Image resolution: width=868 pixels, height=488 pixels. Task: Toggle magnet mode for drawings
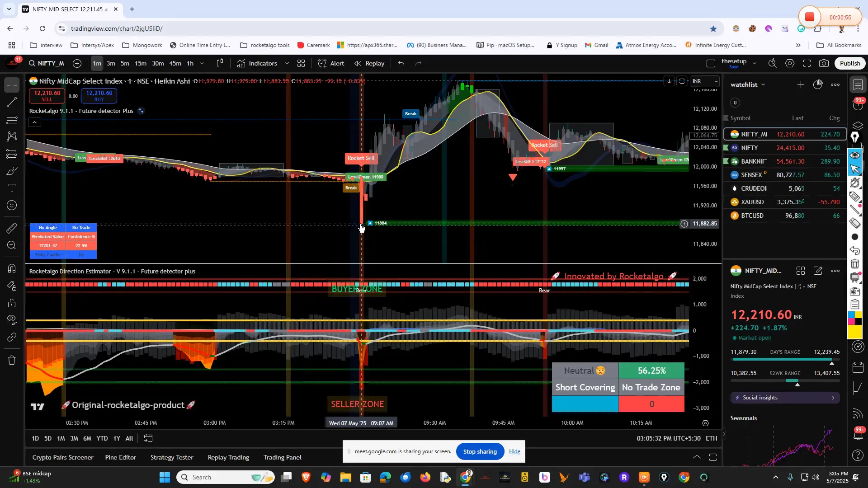12,268
